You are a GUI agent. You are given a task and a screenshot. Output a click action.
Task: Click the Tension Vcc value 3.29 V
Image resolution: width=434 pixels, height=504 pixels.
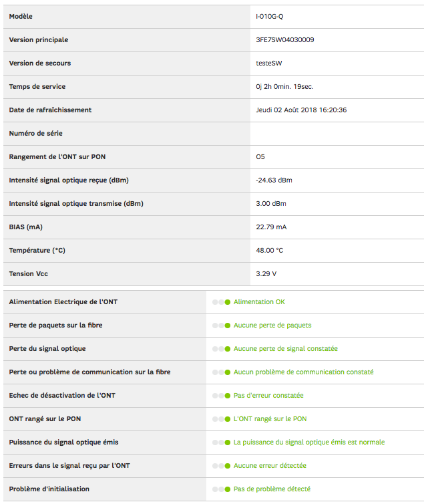(x=266, y=274)
